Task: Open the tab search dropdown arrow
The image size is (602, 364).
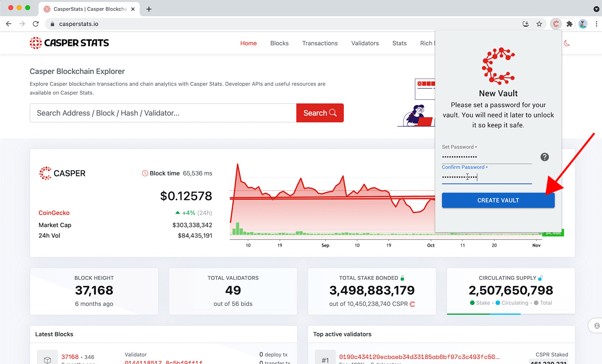Action: pyautogui.click(x=596, y=9)
